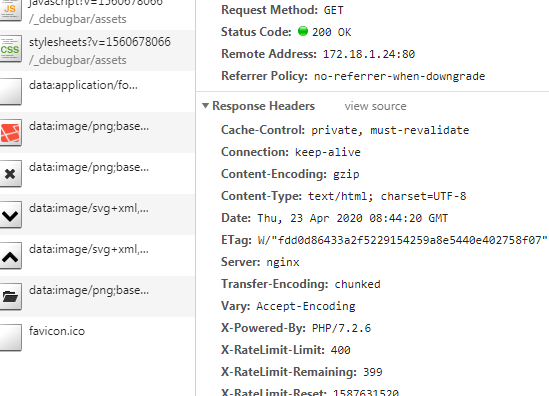Image resolution: width=549 pixels, height=396 pixels.
Task: Select the data:image/png request beside the red logo
Action: [x=97, y=132]
